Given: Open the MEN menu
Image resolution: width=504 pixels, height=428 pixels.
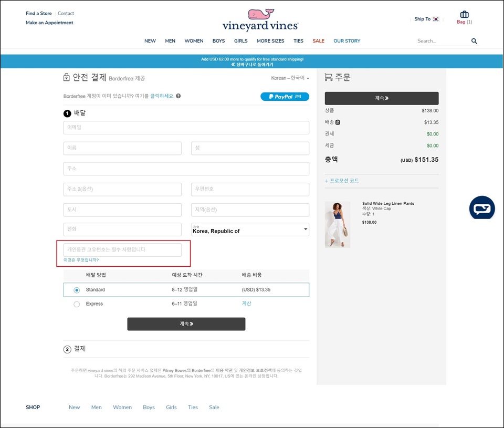Looking at the screenshot, I should pos(170,41).
